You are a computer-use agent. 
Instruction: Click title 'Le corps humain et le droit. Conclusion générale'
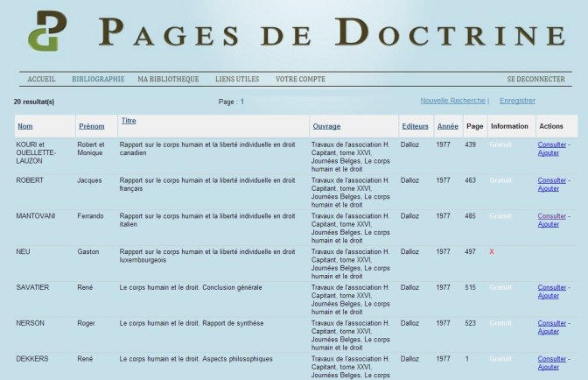click(191, 287)
